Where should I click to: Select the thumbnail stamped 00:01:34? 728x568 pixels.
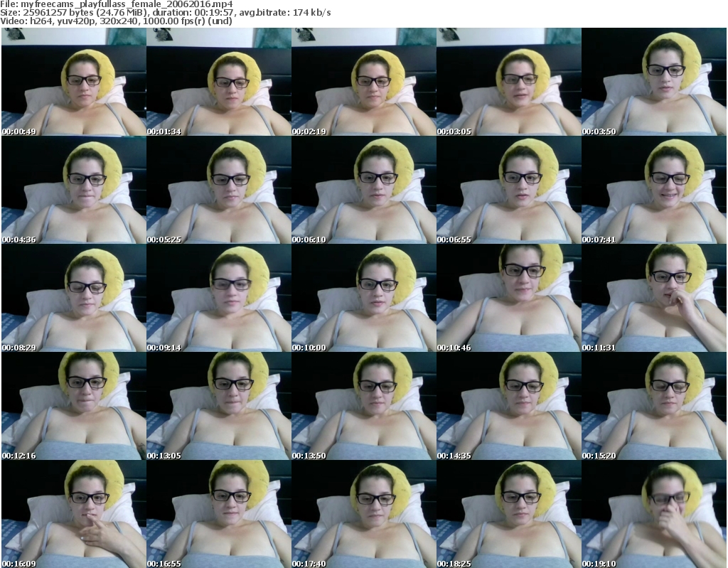[x=219, y=82]
